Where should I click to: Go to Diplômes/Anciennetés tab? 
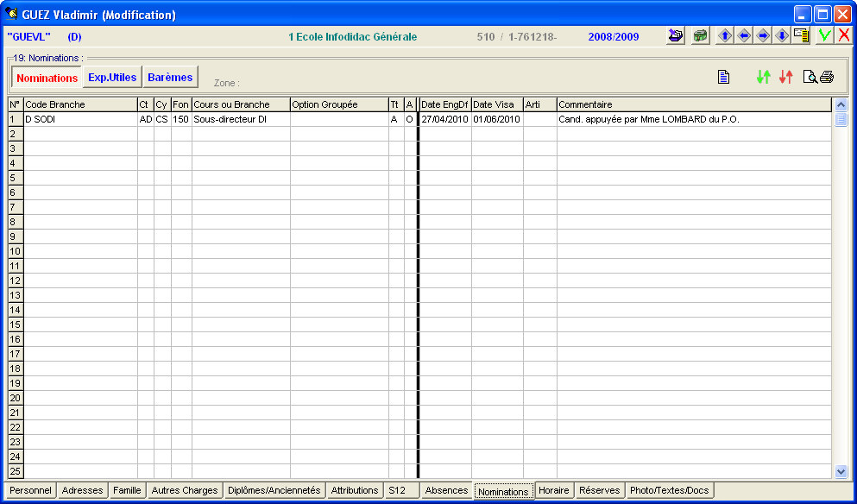coord(274,490)
